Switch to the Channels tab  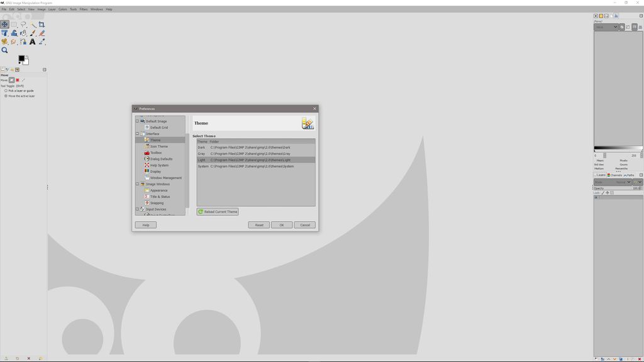click(x=614, y=175)
